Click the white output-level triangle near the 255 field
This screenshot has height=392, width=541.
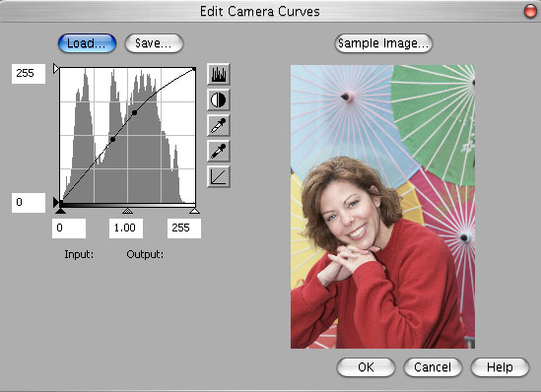coord(56,68)
